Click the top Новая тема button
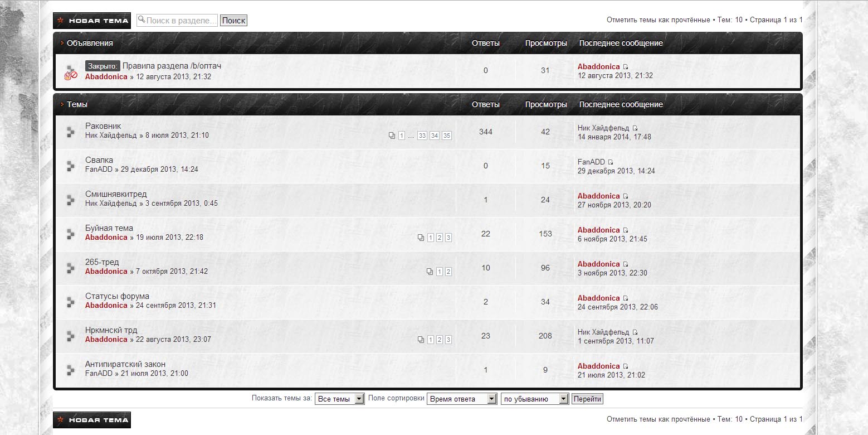The height and width of the screenshot is (435, 868). [x=92, y=21]
